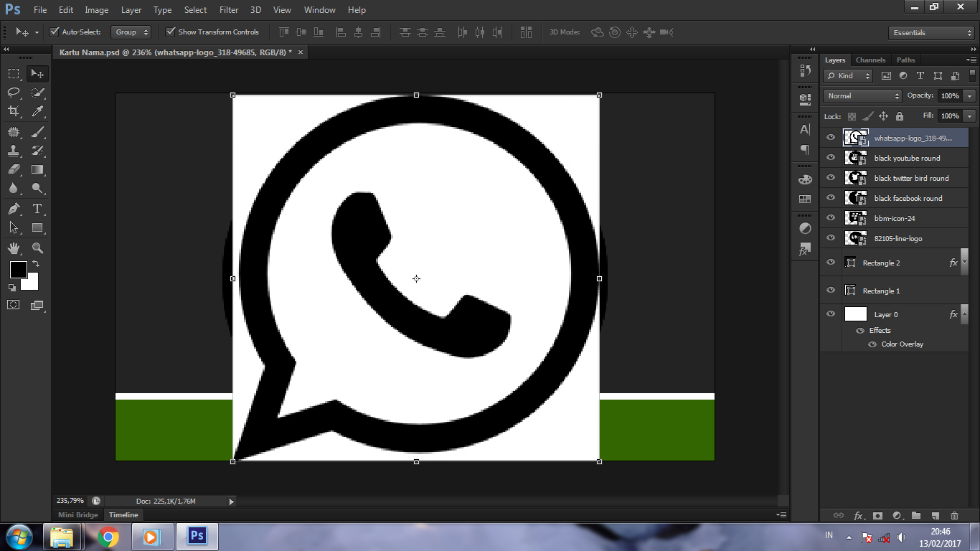Open the Filter menu
The height and width of the screenshot is (551, 980).
(x=229, y=10)
